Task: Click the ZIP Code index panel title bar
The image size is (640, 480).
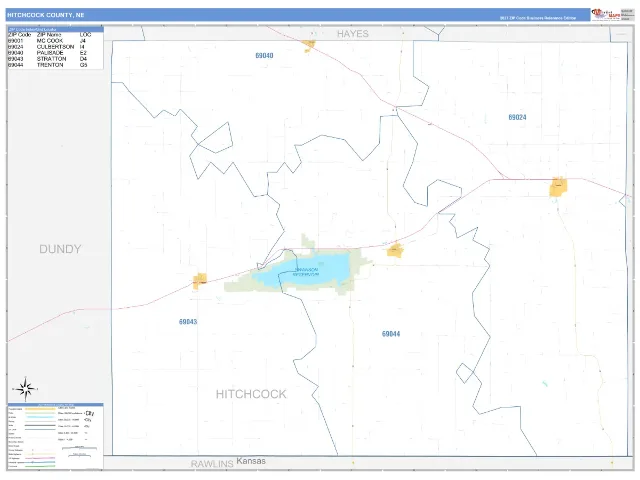Action: 56,29
